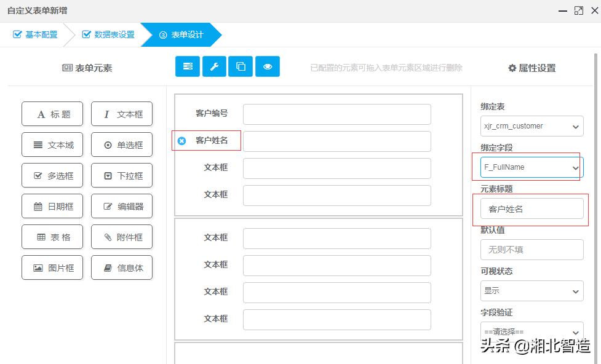The height and width of the screenshot is (364, 601).
Task: Click the copy/duplicate toolbar icon
Action: point(241,66)
